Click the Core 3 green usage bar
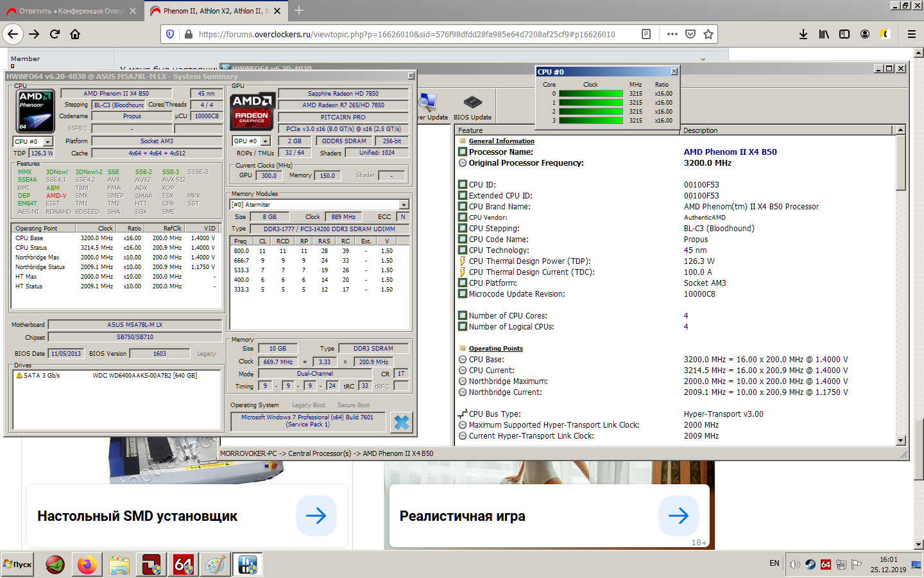Viewport: 924px width, 578px height. pyautogui.click(x=591, y=121)
